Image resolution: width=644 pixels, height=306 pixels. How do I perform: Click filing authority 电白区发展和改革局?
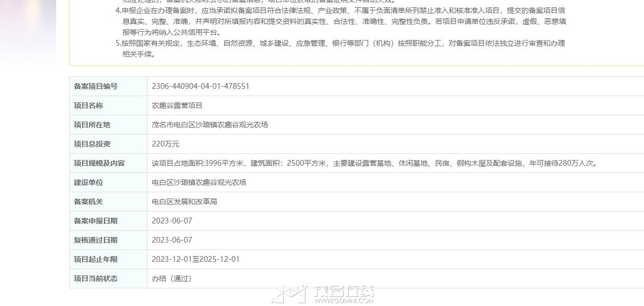pos(184,202)
